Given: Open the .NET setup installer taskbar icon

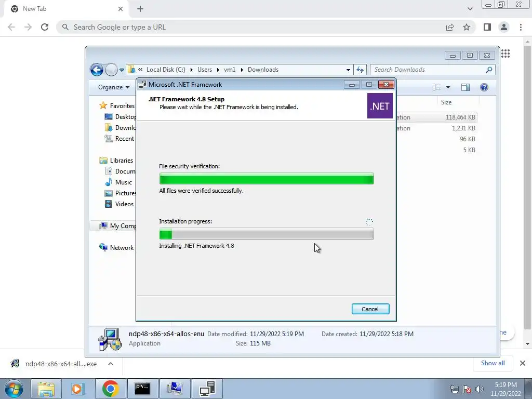Looking at the screenshot, I should click(x=207, y=389).
